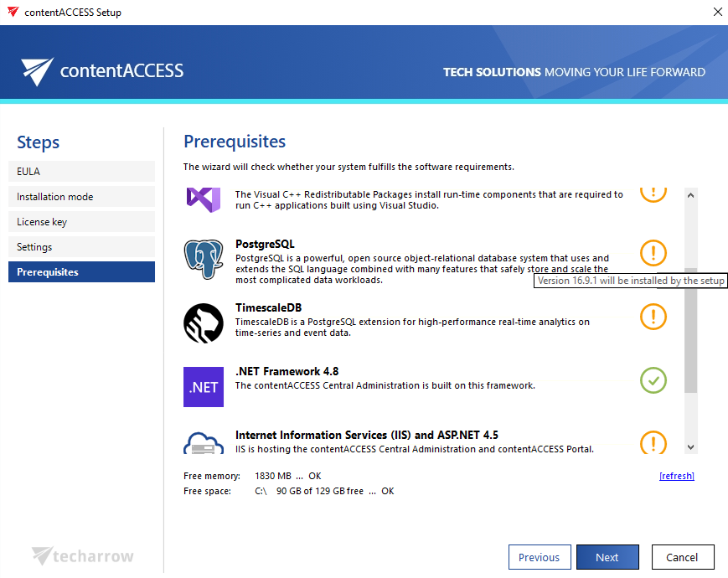Viewport: 728px width, 578px height.
Task: Click TimescaleDB's orange warning status icon
Action: 653,317
